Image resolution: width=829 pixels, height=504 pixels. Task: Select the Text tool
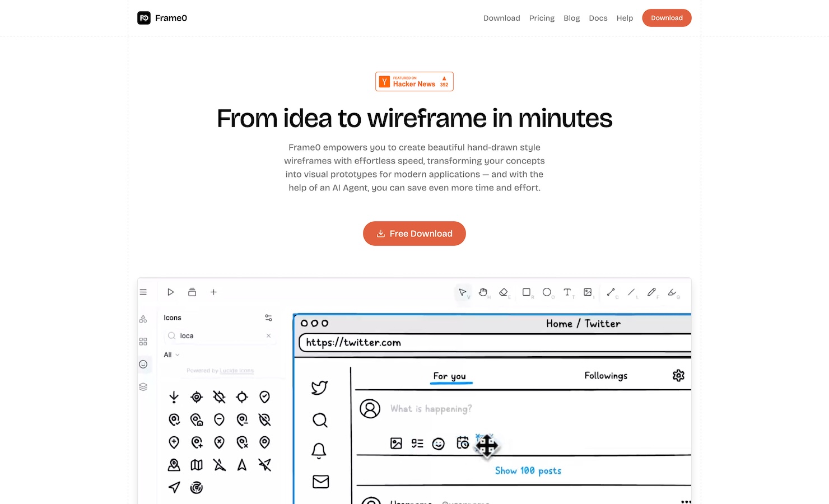click(567, 292)
